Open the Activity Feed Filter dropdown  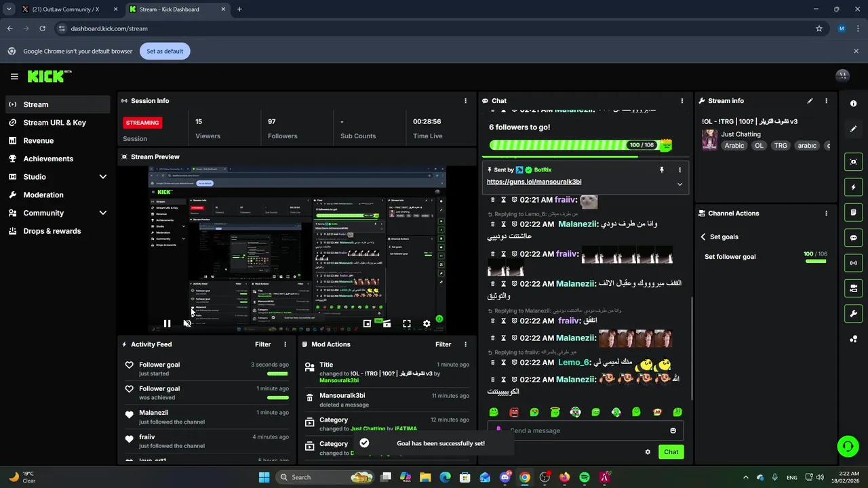pos(263,344)
